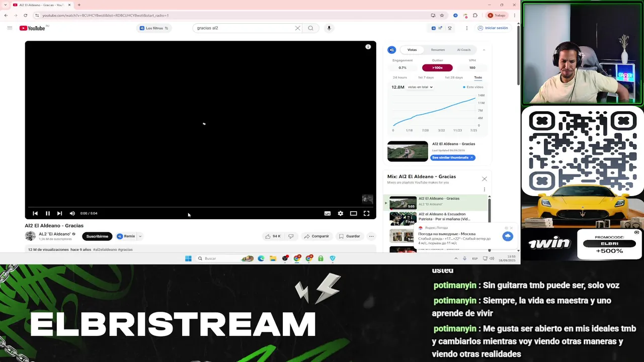Play Por si mañana in the mix

click(436, 219)
